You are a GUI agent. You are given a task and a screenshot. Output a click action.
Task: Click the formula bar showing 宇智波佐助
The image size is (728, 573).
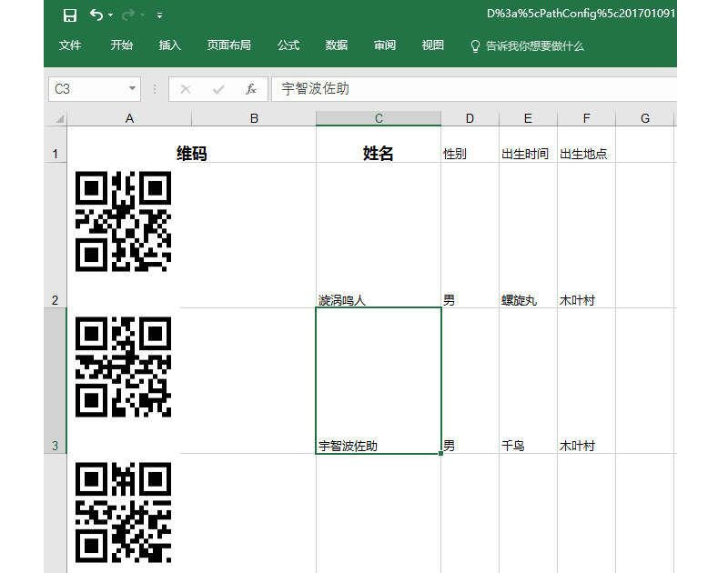point(473,89)
